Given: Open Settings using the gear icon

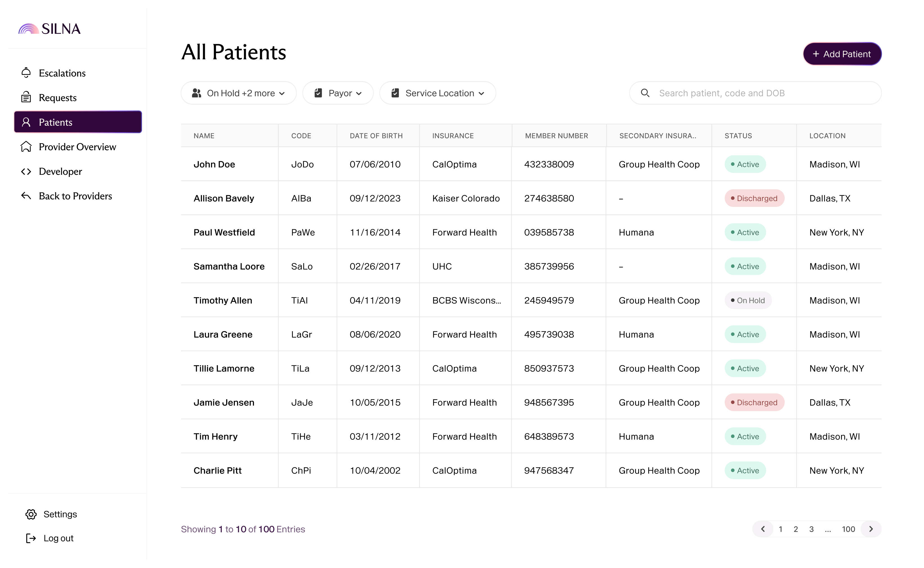Looking at the screenshot, I should pyautogui.click(x=31, y=514).
